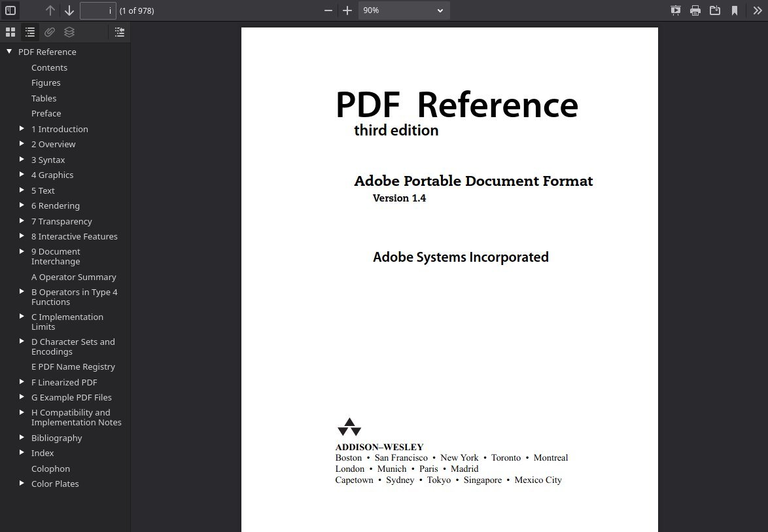This screenshot has height=532, width=768.
Task: Jump to 2 Overview outline link
Action: point(54,145)
